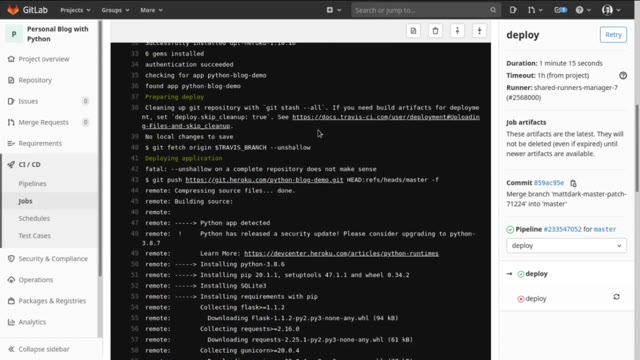Open the Operations section
Viewport: 640px width, 360px height.
36,280
